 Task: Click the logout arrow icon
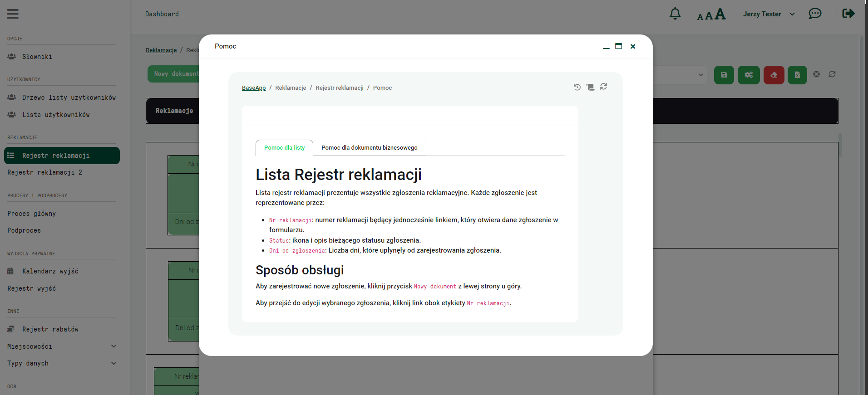848,14
